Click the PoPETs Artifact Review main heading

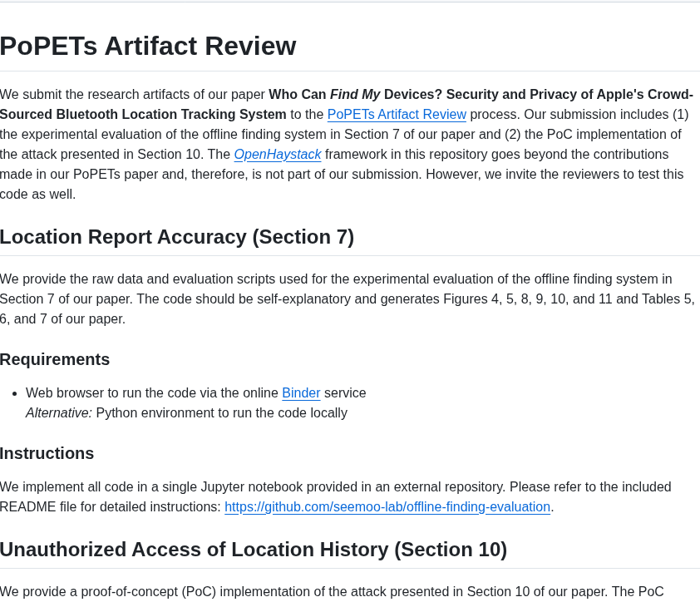tap(148, 46)
